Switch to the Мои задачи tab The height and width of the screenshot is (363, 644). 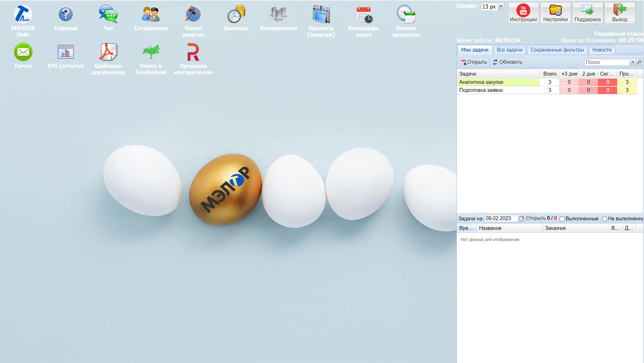[x=475, y=50]
